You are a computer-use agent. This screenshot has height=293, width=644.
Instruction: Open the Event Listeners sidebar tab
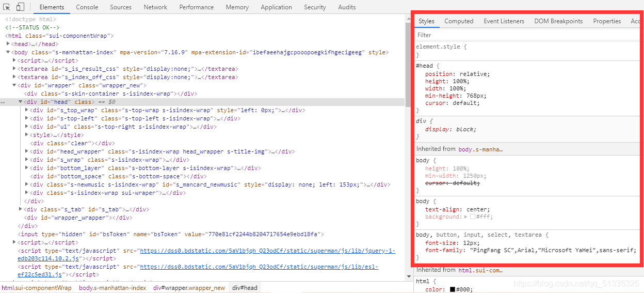[x=504, y=21]
